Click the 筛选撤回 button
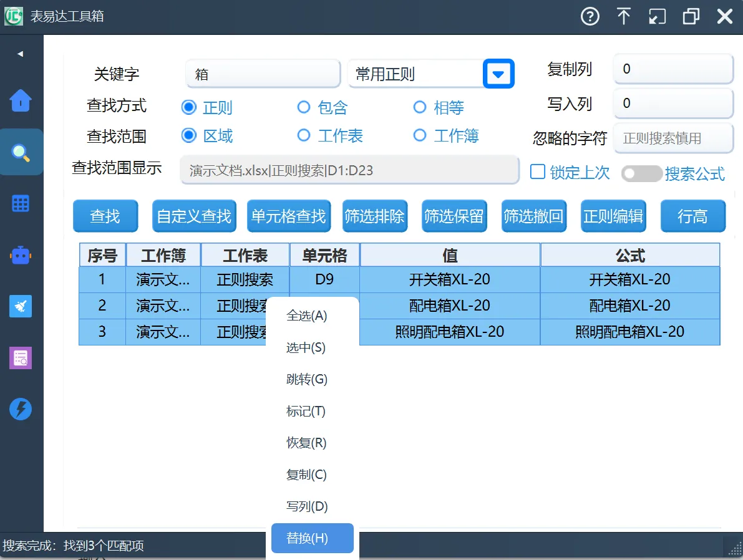743x560 pixels. click(533, 216)
